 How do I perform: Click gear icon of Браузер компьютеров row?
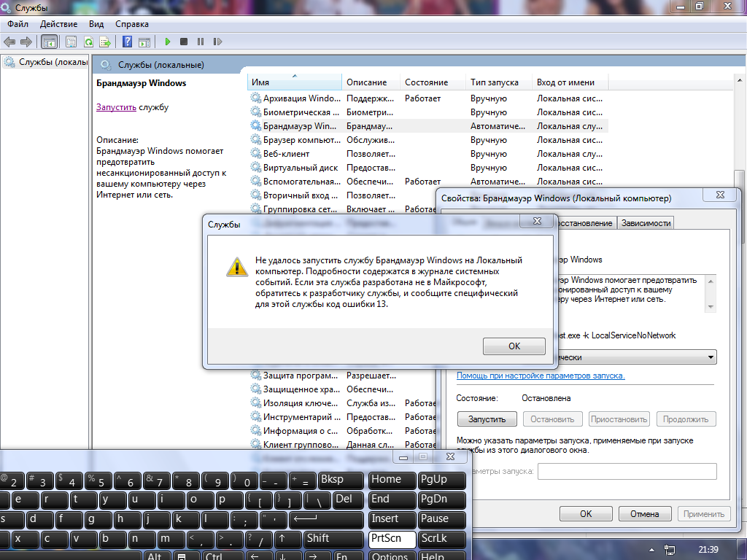click(256, 139)
